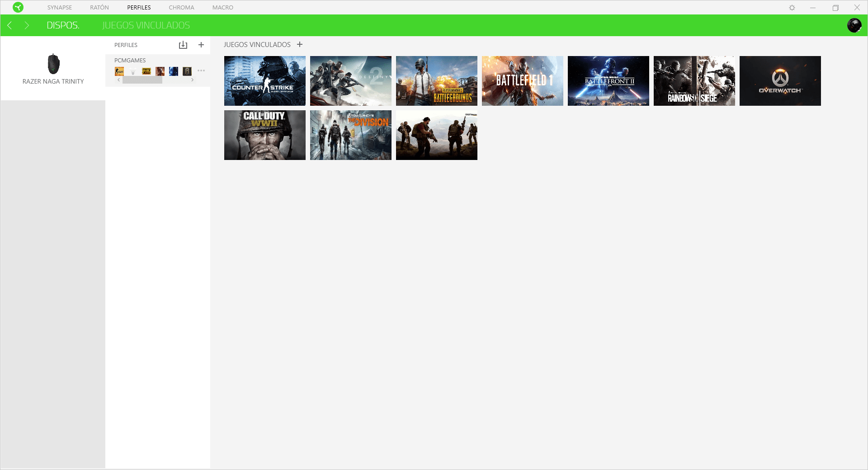
Task: Select the PERFILES tab
Action: coord(139,8)
